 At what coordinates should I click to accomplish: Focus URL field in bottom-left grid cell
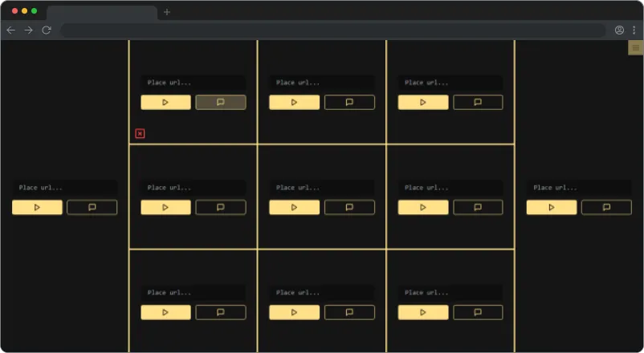[x=193, y=293]
